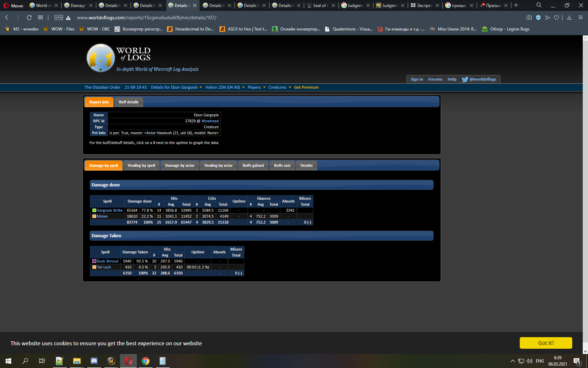Switch to the Buff details tab

point(128,102)
